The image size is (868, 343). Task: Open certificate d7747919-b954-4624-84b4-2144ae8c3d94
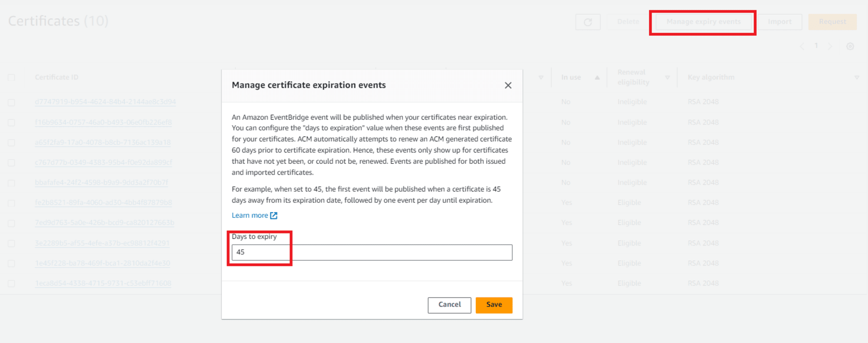(105, 102)
